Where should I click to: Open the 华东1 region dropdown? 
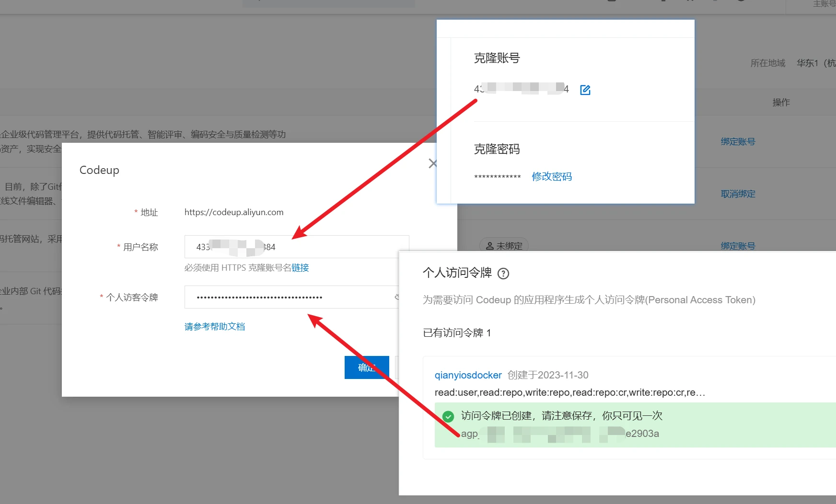tap(815, 63)
